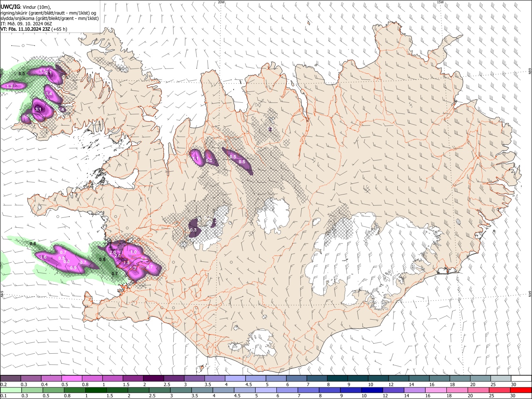Click the 1.6 snowfall value over the sea
Screen dimensions: 532x399
coord(43,257)
